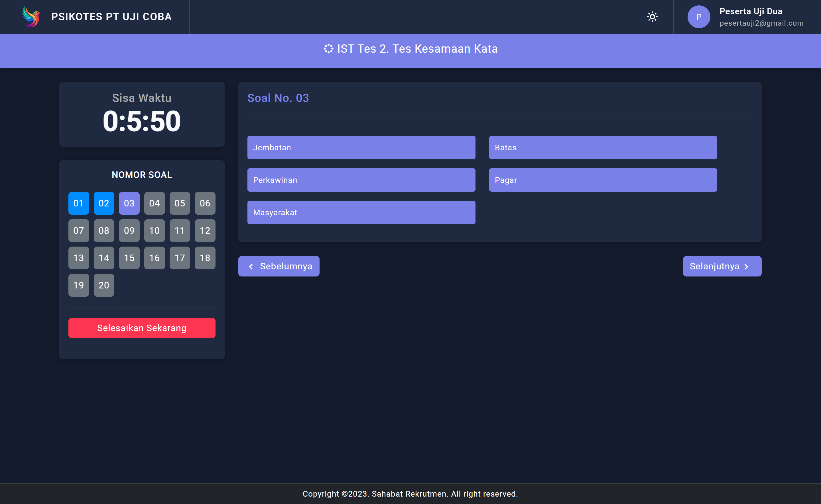Click the colorful bird logo
This screenshot has width=821, height=504.
pos(31,17)
